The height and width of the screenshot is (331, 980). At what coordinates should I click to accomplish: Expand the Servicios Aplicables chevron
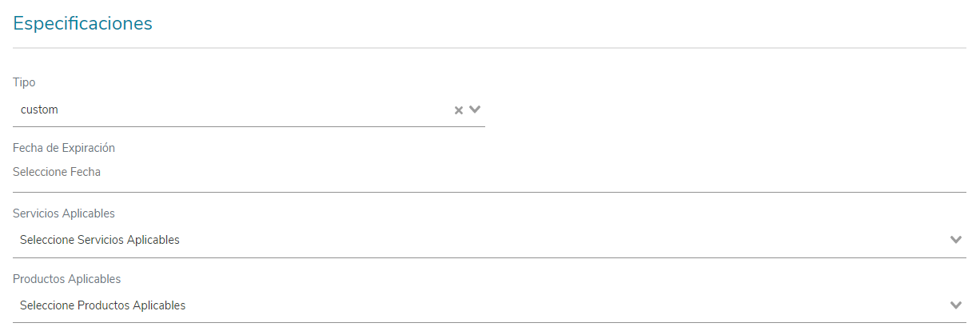pyautogui.click(x=955, y=239)
